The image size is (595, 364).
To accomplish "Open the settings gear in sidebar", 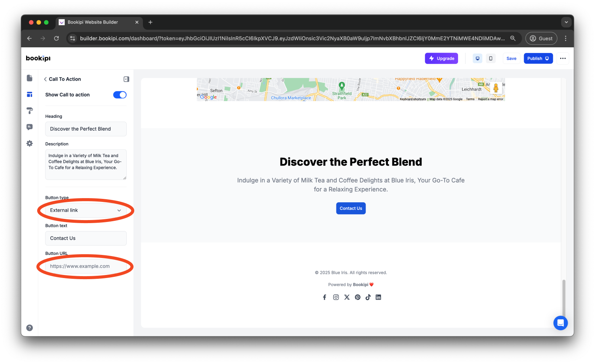I will tap(30, 144).
